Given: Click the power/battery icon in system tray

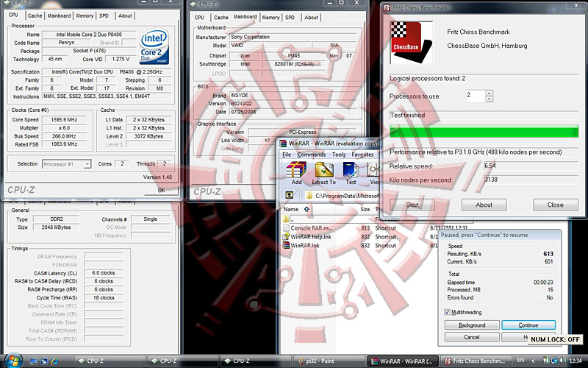Looking at the screenshot, I should [x=546, y=361].
